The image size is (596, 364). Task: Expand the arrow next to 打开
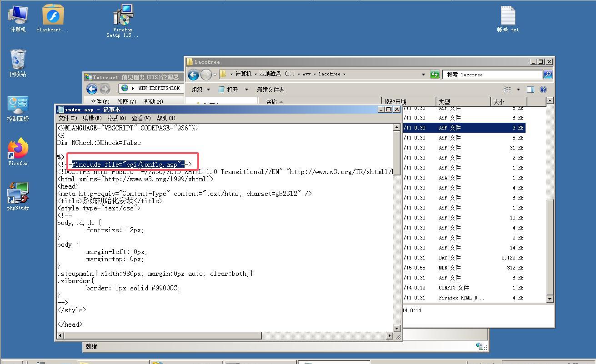click(x=246, y=90)
